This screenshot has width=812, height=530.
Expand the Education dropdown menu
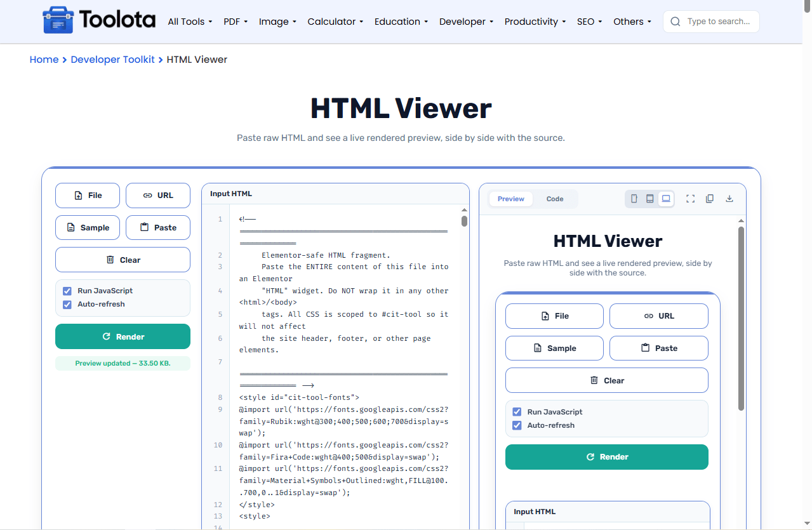click(401, 22)
